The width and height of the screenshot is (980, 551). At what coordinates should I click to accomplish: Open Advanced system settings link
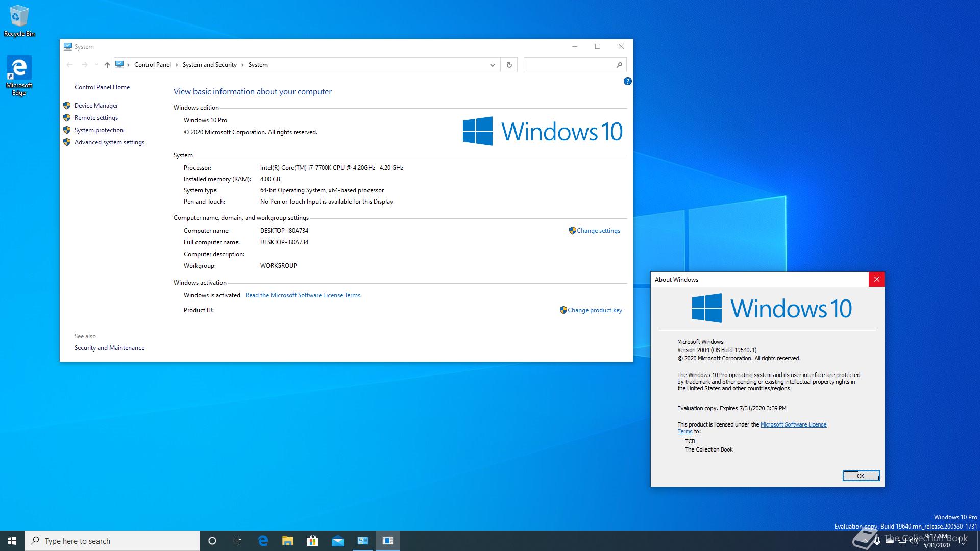pyautogui.click(x=109, y=142)
